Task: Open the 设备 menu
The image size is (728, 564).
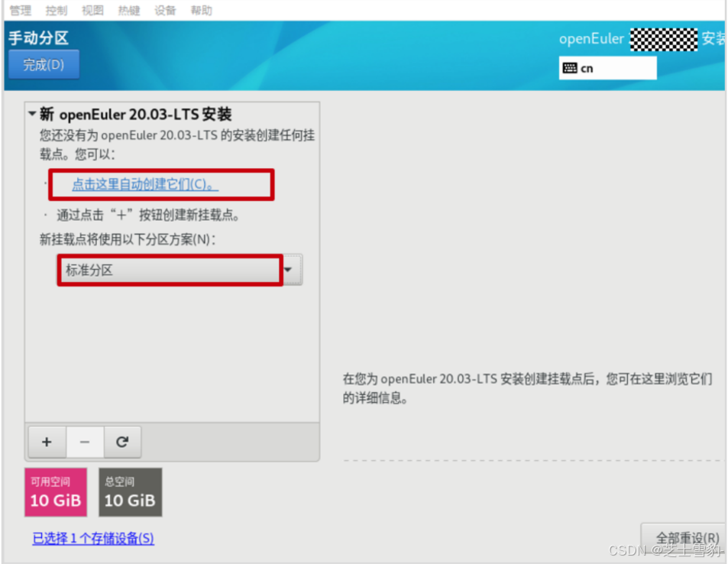Action: (165, 10)
